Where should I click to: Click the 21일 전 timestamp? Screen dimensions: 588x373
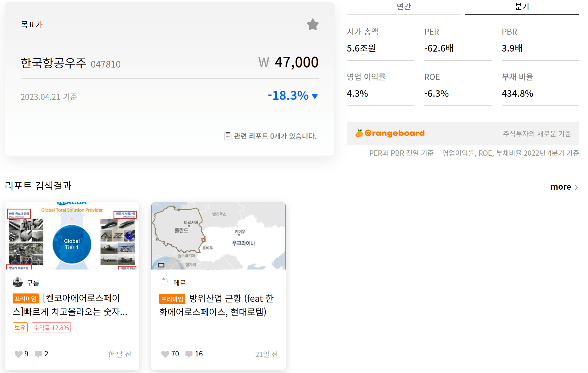(267, 354)
